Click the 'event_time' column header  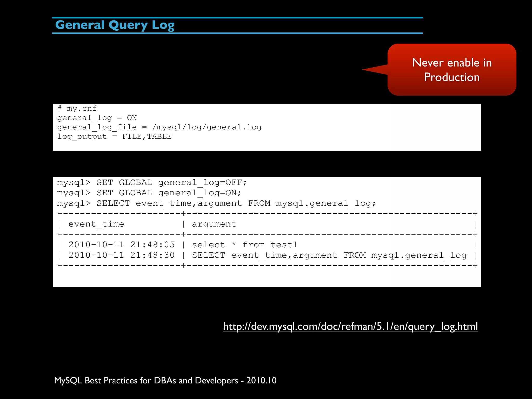96,224
